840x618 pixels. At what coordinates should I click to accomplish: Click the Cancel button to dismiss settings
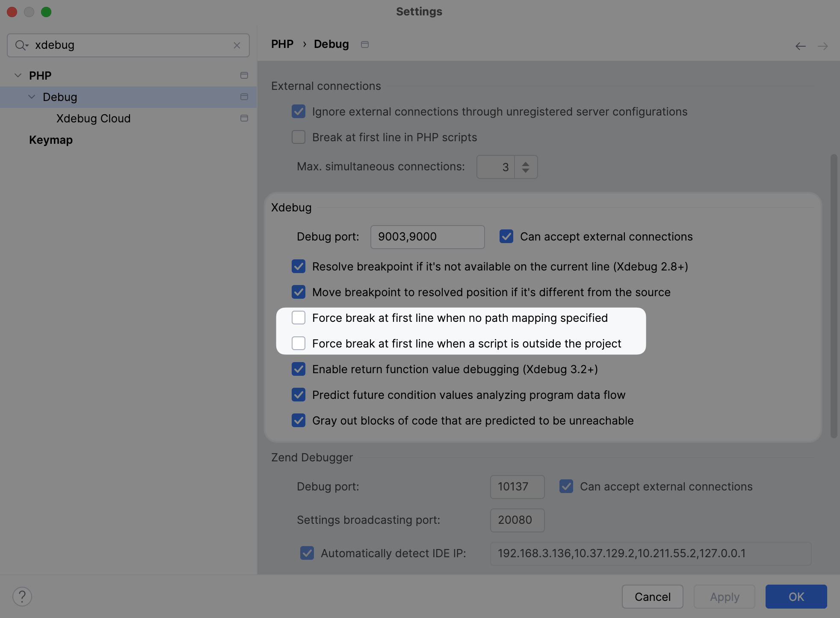pos(652,595)
